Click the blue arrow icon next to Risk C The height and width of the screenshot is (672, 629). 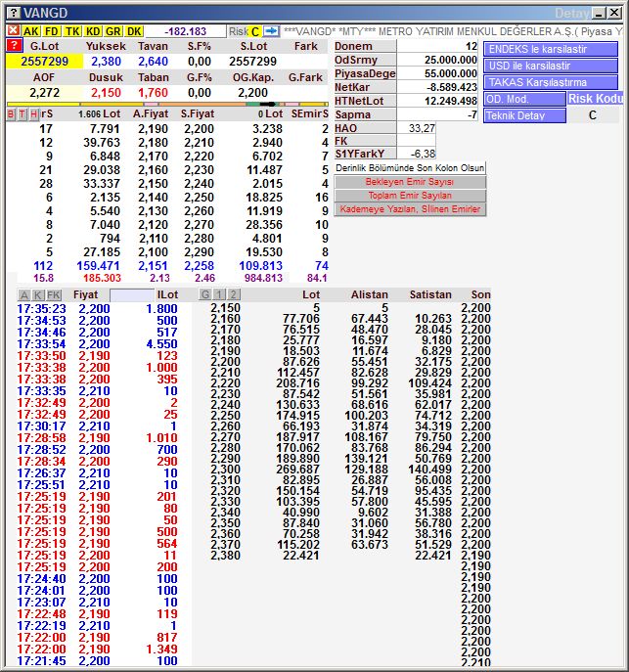(x=271, y=31)
